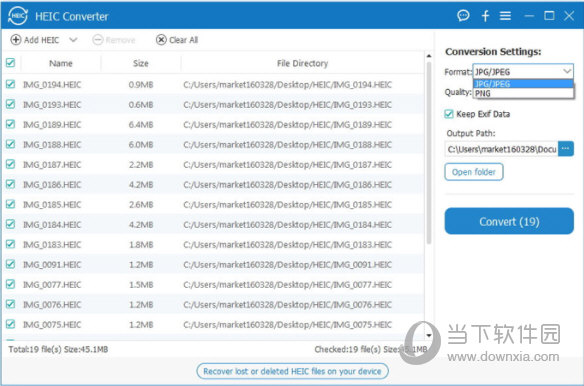Viewport: 584px width, 386px height.
Task: Open Recover lost or deleted HEIC files link
Action: pyautogui.click(x=292, y=371)
